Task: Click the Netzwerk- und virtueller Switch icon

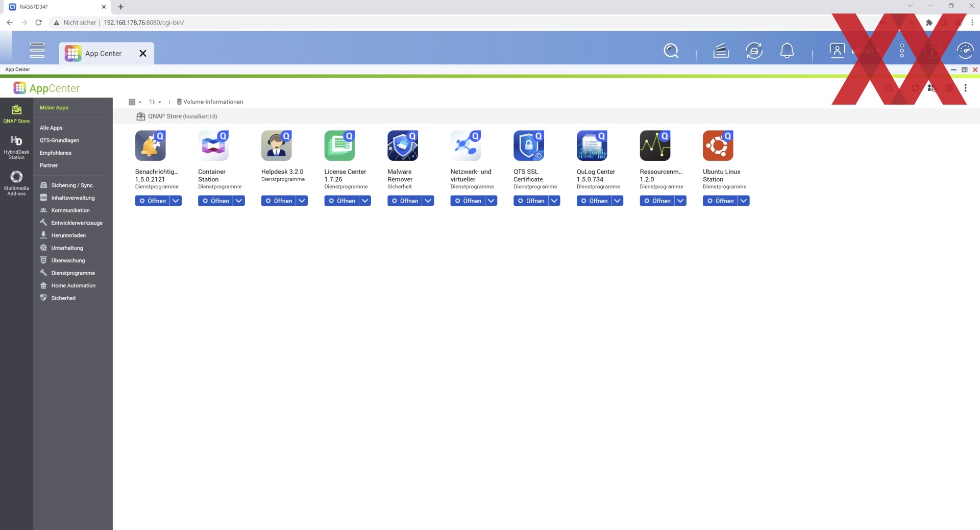Action: coord(466,146)
